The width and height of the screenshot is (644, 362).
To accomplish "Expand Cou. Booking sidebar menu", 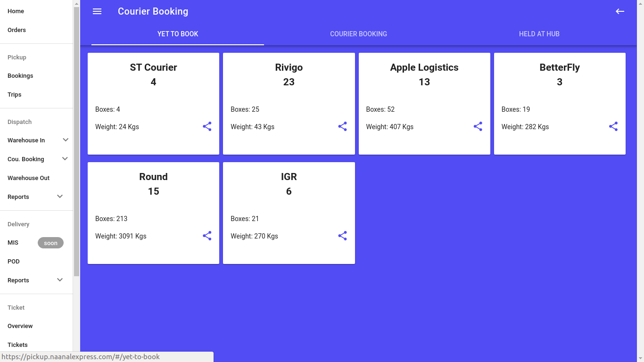I will (x=65, y=159).
